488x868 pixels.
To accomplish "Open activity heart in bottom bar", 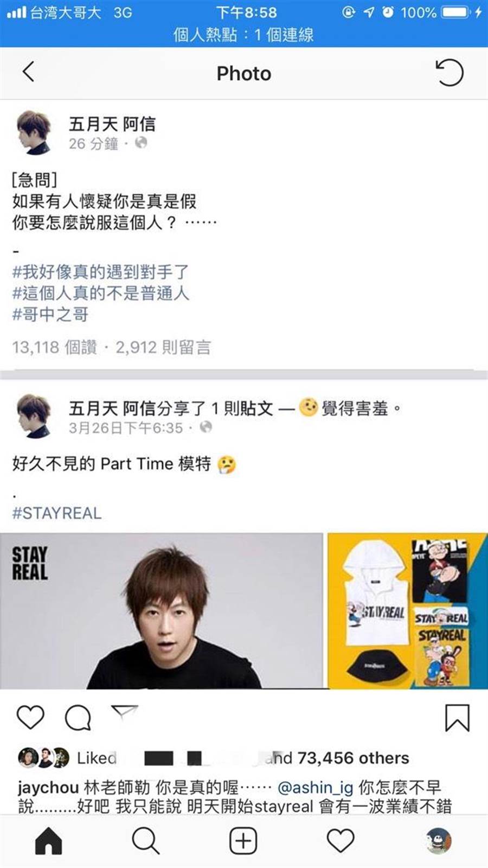I will point(341,841).
